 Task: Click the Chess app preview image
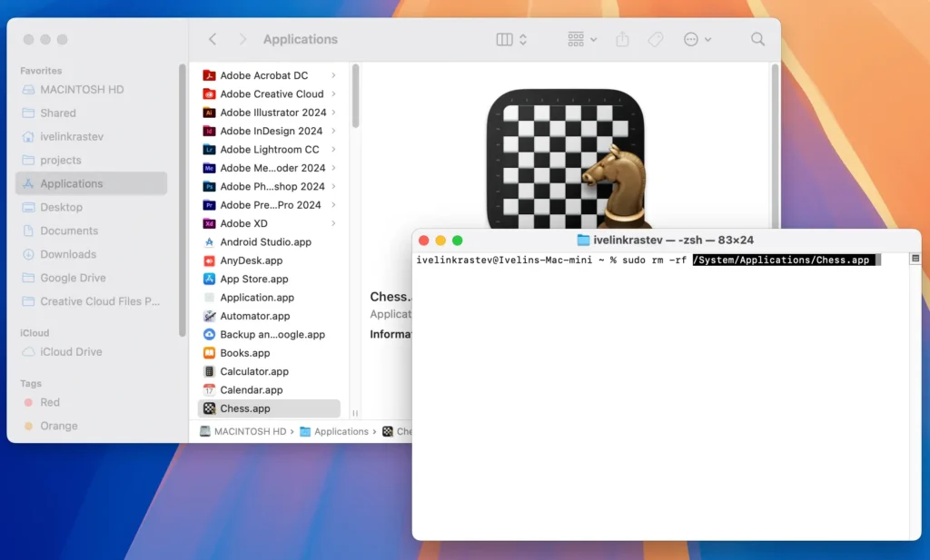click(566, 159)
